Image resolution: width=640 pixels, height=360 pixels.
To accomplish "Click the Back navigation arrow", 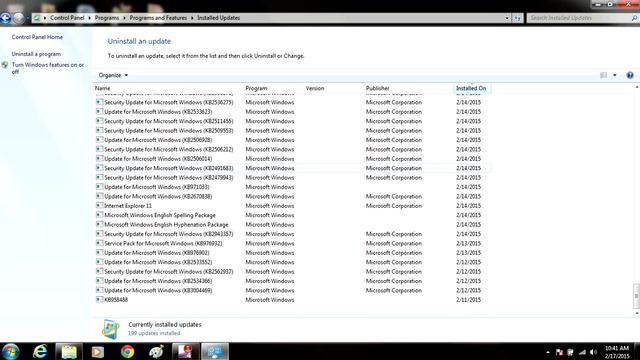I will [x=6, y=18].
